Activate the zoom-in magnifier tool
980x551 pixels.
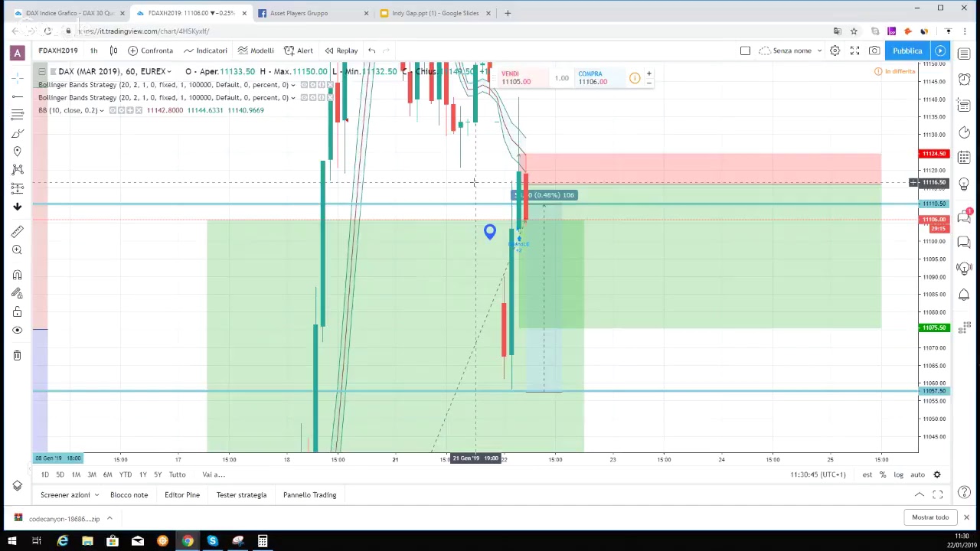[17, 249]
